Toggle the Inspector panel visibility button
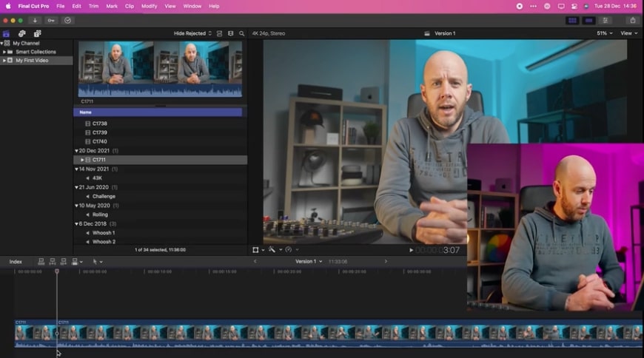644x358 pixels. (x=606, y=20)
